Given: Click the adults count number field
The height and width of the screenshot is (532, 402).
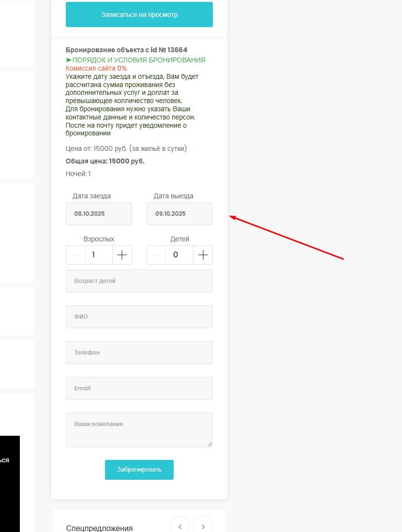Looking at the screenshot, I should [x=99, y=255].
